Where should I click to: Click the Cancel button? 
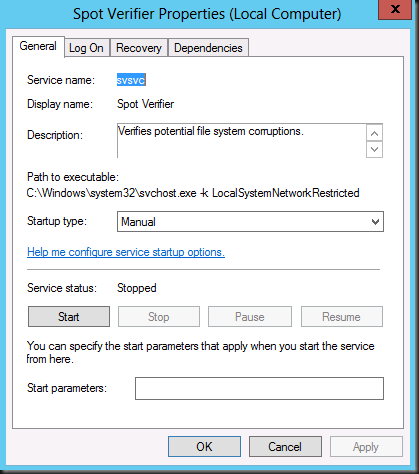point(285,447)
